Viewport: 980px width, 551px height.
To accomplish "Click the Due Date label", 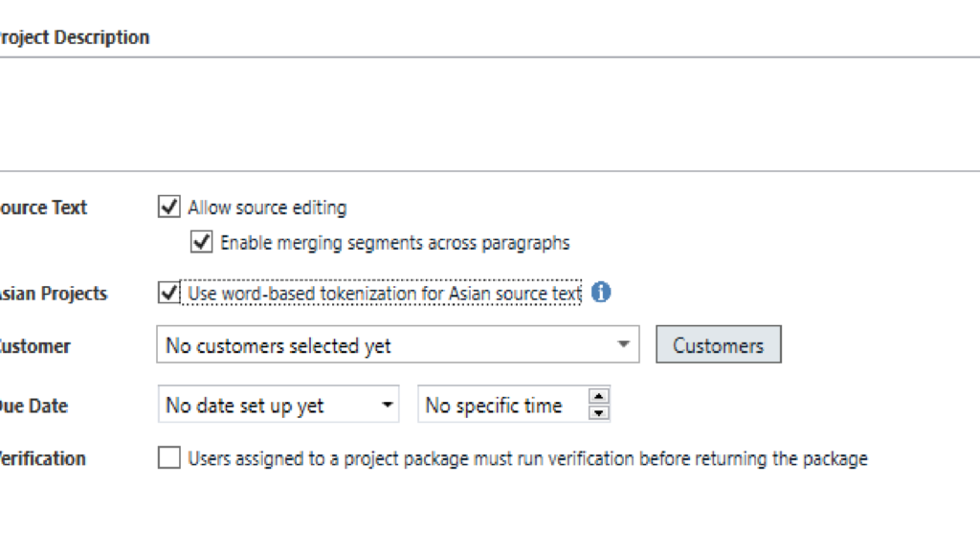I will [34, 406].
